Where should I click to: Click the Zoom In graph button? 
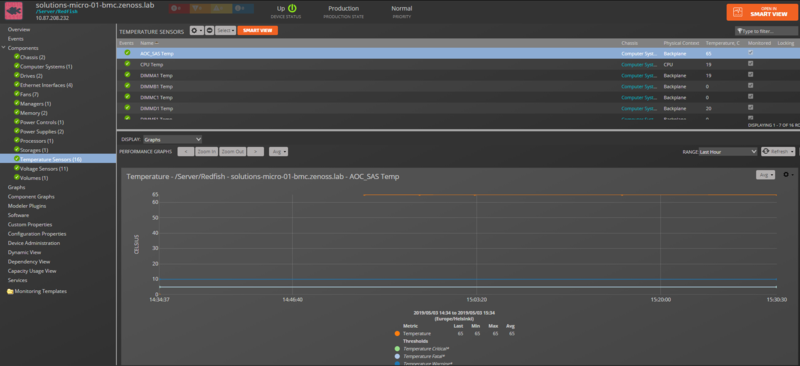pyautogui.click(x=207, y=152)
